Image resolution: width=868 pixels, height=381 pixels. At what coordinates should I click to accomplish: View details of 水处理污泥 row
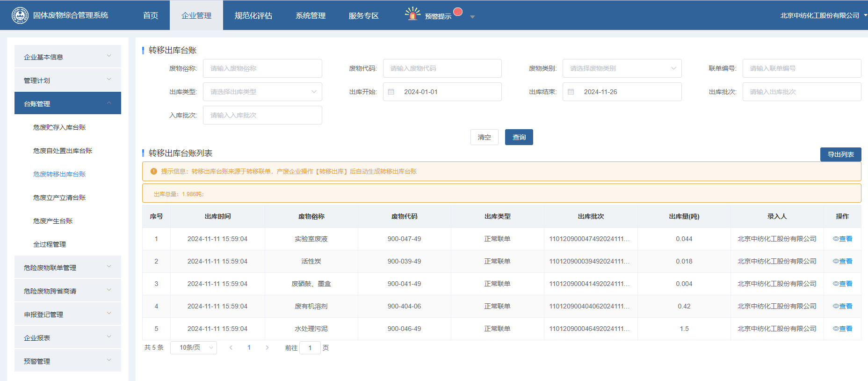842,329
